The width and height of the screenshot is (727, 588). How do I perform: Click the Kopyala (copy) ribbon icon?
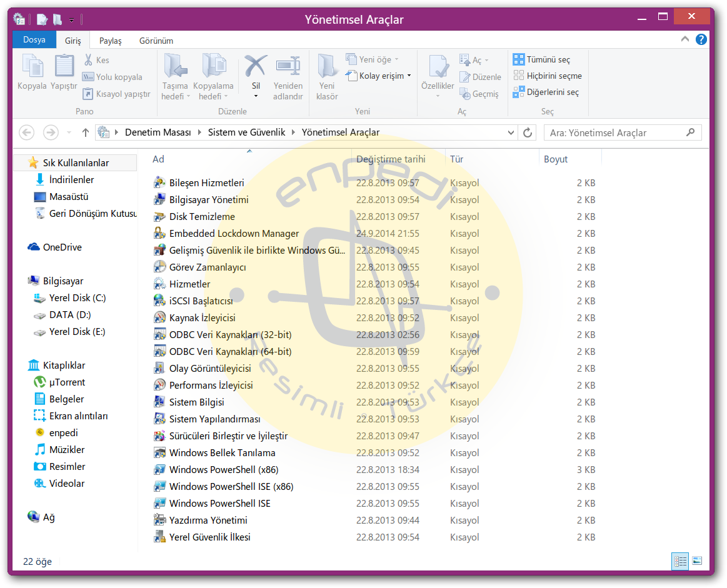(x=33, y=66)
